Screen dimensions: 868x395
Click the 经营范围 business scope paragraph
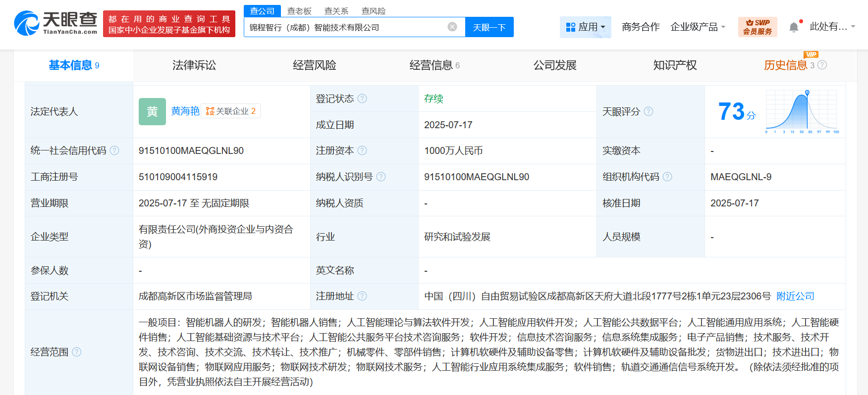[x=489, y=352]
